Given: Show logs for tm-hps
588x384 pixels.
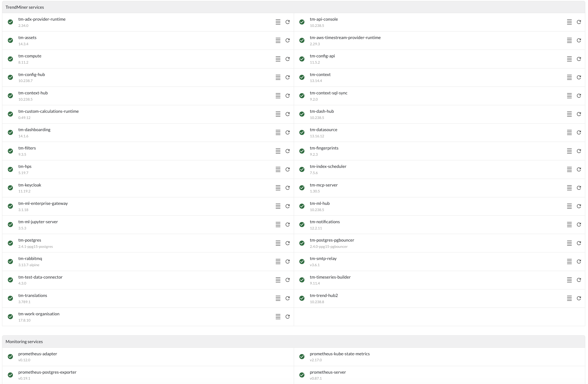Looking at the screenshot, I should tap(278, 169).
